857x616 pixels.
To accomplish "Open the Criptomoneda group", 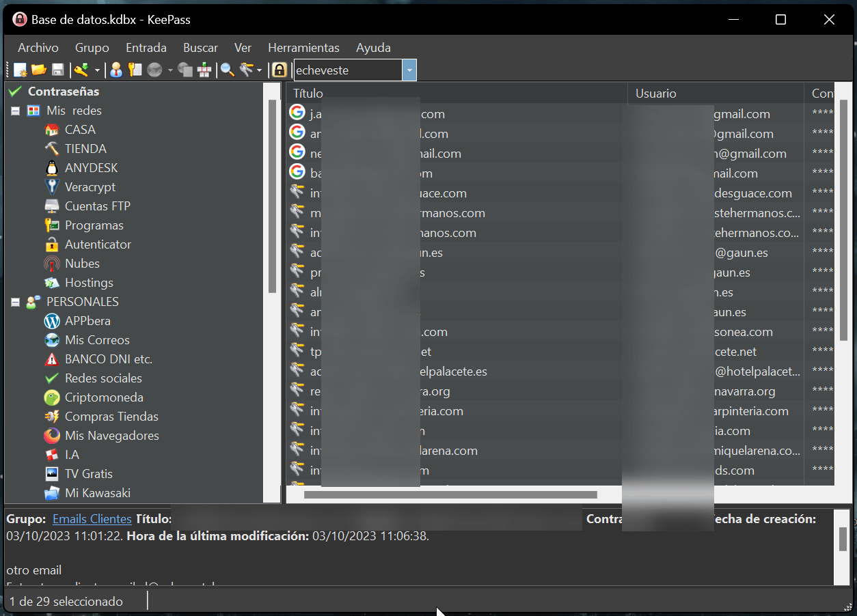I will (x=104, y=397).
